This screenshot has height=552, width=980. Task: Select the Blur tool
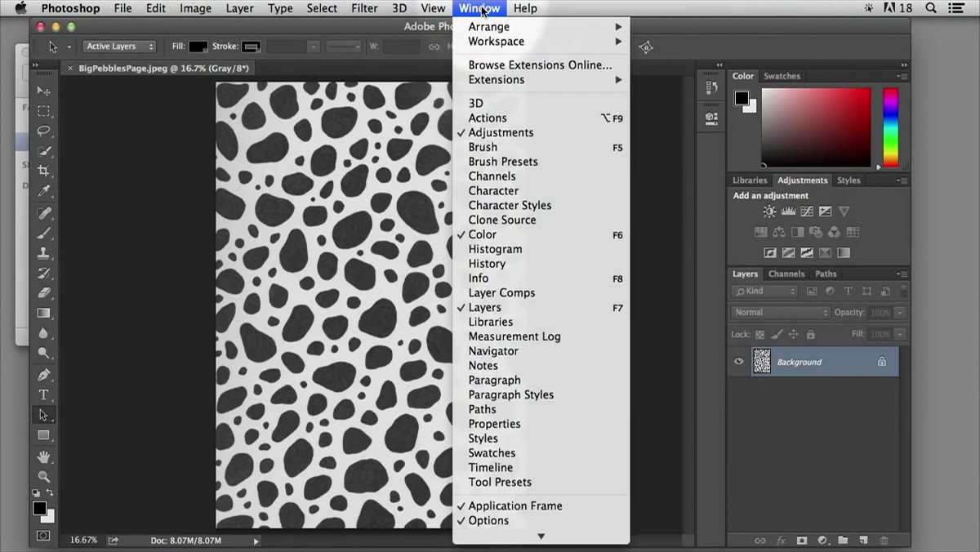pos(44,333)
